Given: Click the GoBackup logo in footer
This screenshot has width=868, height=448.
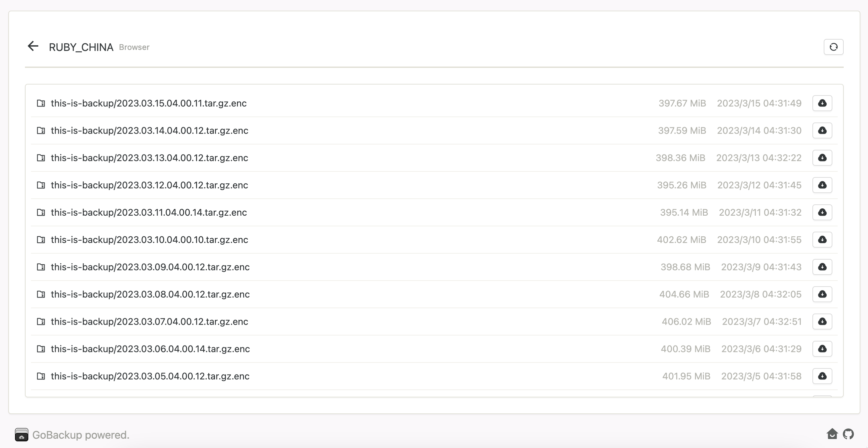Looking at the screenshot, I should click(x=22, y=434).
